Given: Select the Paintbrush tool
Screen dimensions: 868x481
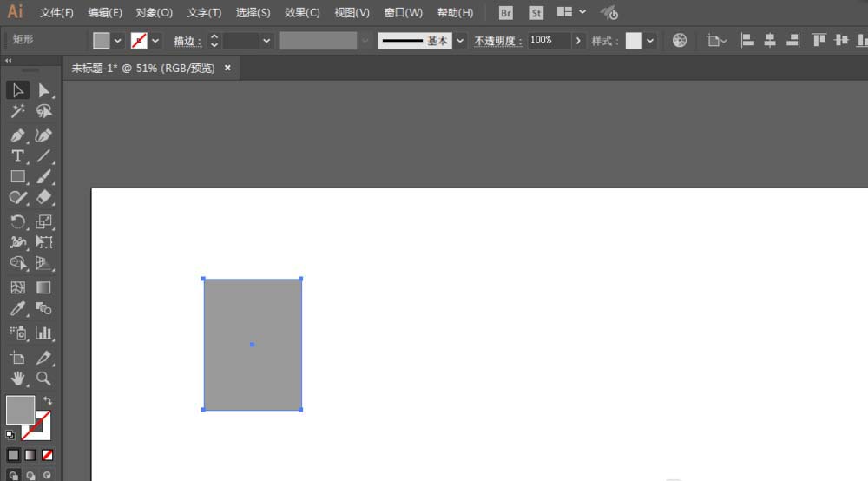Looking at the screenshot, I should tap(43, 177).
